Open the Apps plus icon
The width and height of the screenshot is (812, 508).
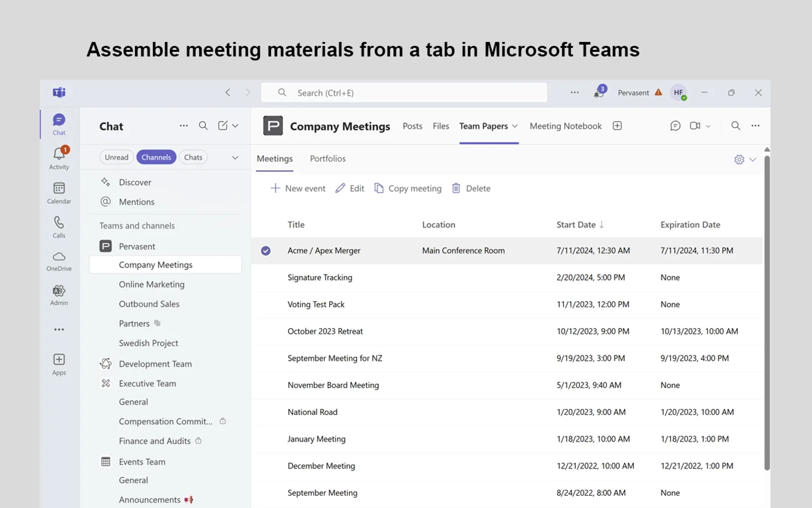point(59,365)
